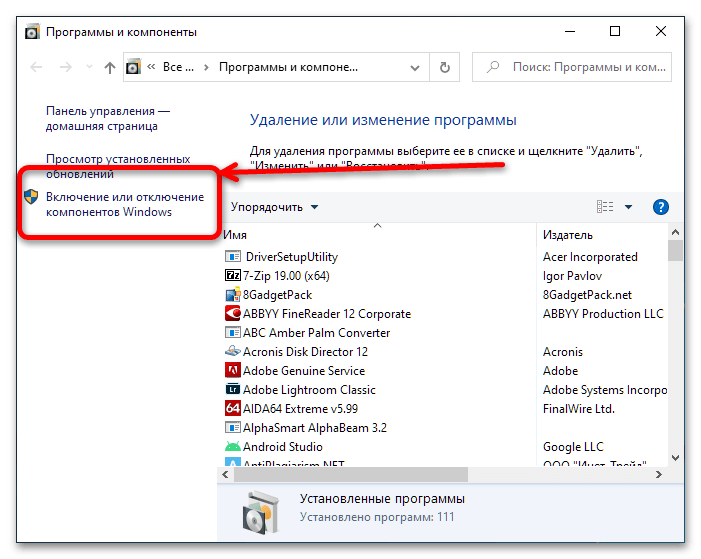Click the 'Все ...' breadcrumb segment
701x559 pixels.
(178, 67)
